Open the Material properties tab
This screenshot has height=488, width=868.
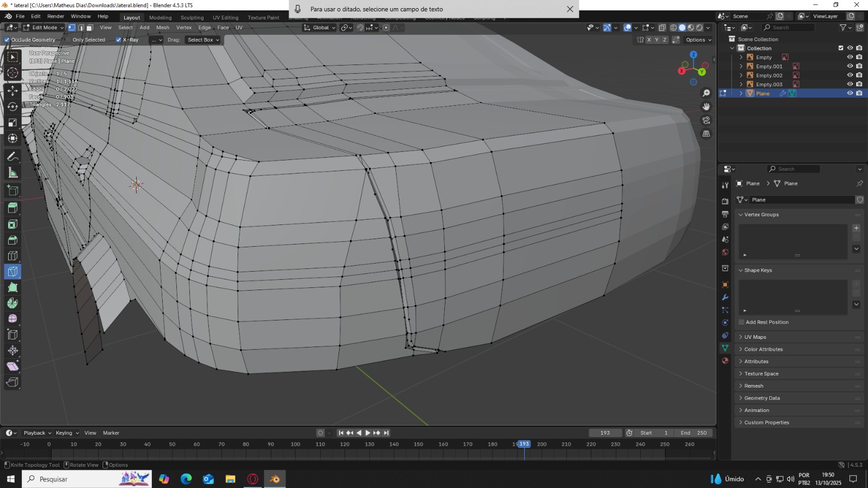click(x=725, y=361)
